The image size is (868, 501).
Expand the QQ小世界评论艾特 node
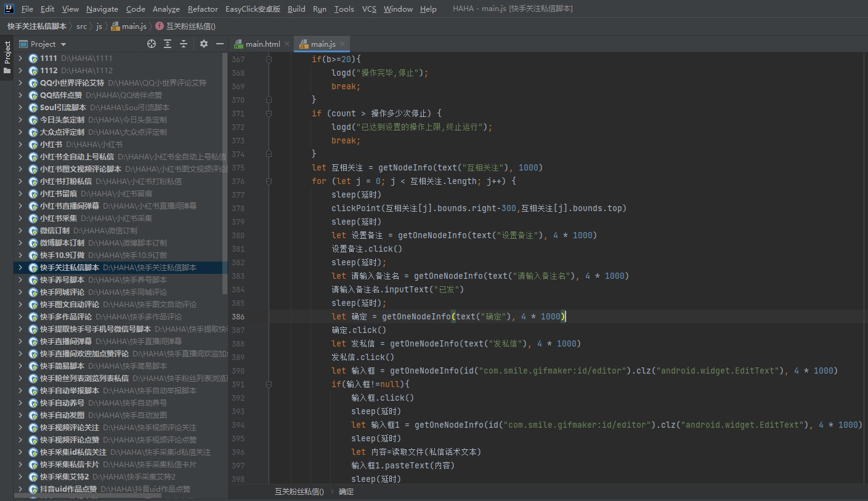pyautogui.click(x=20, y=83)
